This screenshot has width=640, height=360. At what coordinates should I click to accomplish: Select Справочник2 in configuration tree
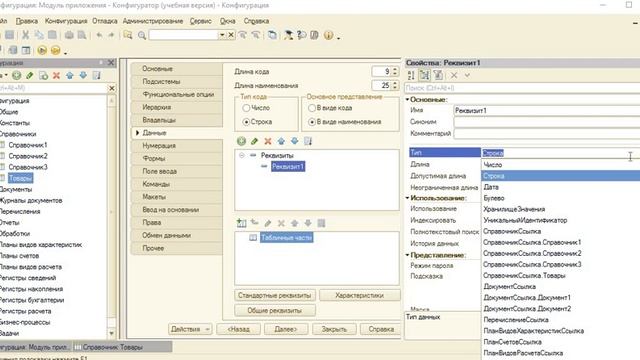(28, 156)
